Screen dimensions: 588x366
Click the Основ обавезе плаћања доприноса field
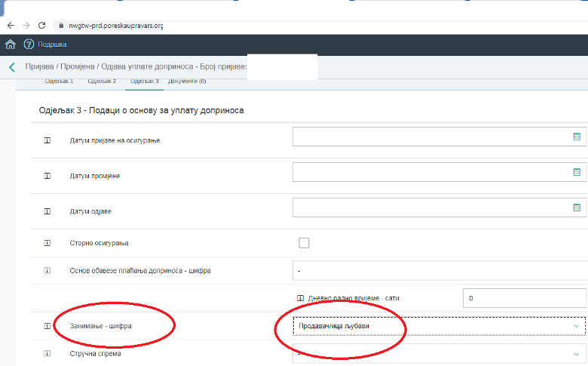439,270
